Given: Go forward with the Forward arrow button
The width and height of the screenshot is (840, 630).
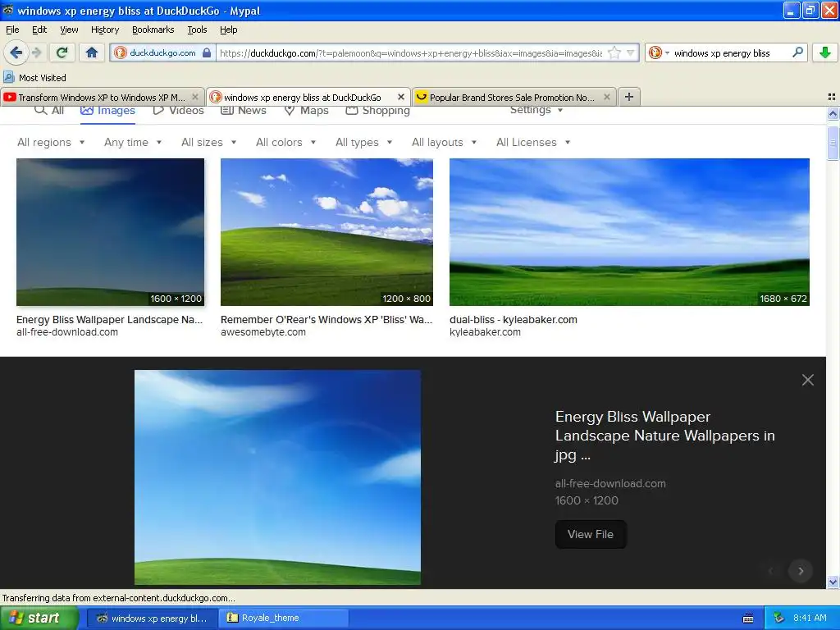Looking at the screenshot, I should (36, 52).
